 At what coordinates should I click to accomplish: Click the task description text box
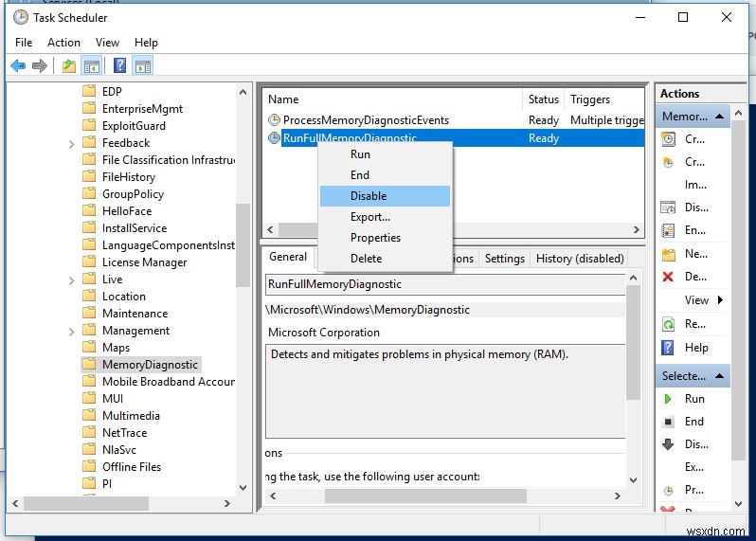pos(445,391)
